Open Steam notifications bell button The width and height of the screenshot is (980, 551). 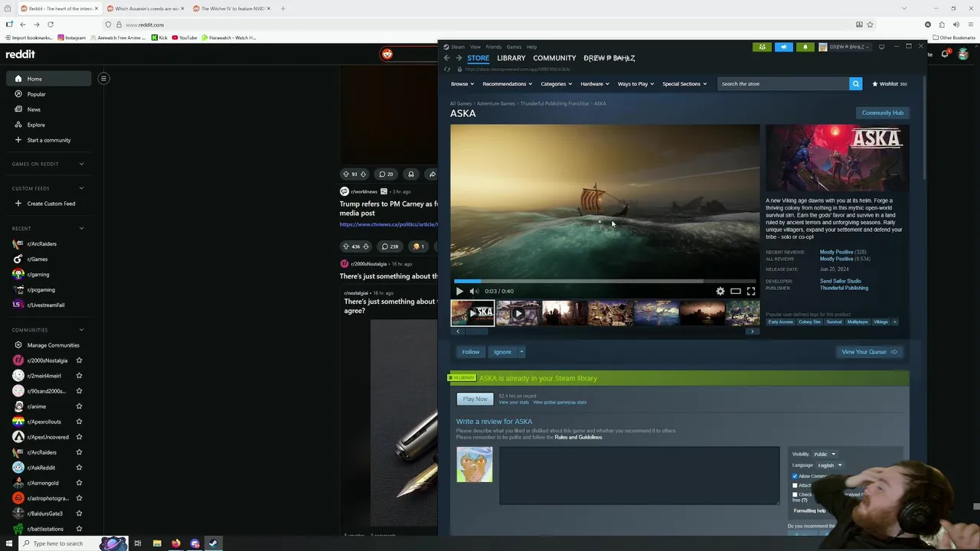(805, 47)
